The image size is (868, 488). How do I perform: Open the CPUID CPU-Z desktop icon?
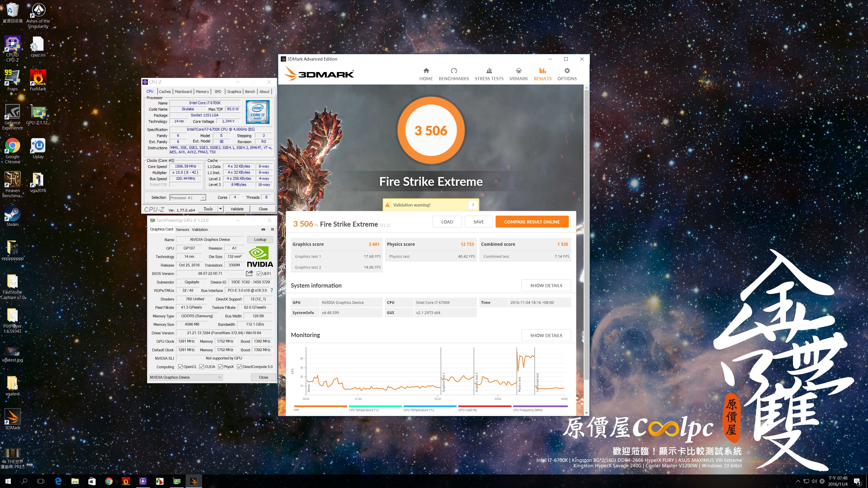pos(12,49)
